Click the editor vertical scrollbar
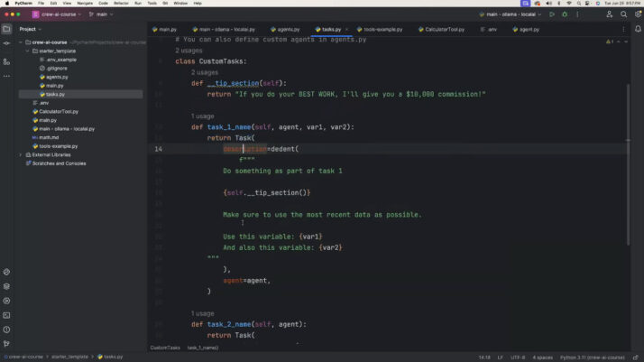This screenshot has height=362, width=644. [628, 164]
